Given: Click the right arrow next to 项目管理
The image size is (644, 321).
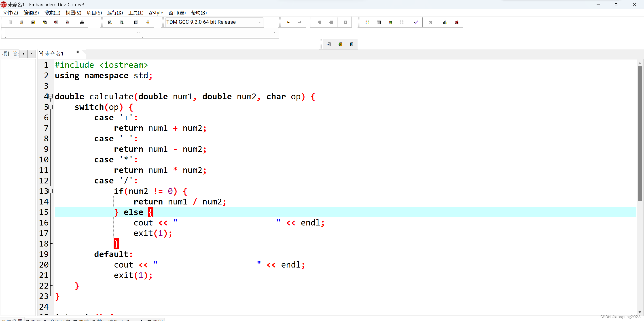Looking at the screenshot, I should [x=31, y=53].
